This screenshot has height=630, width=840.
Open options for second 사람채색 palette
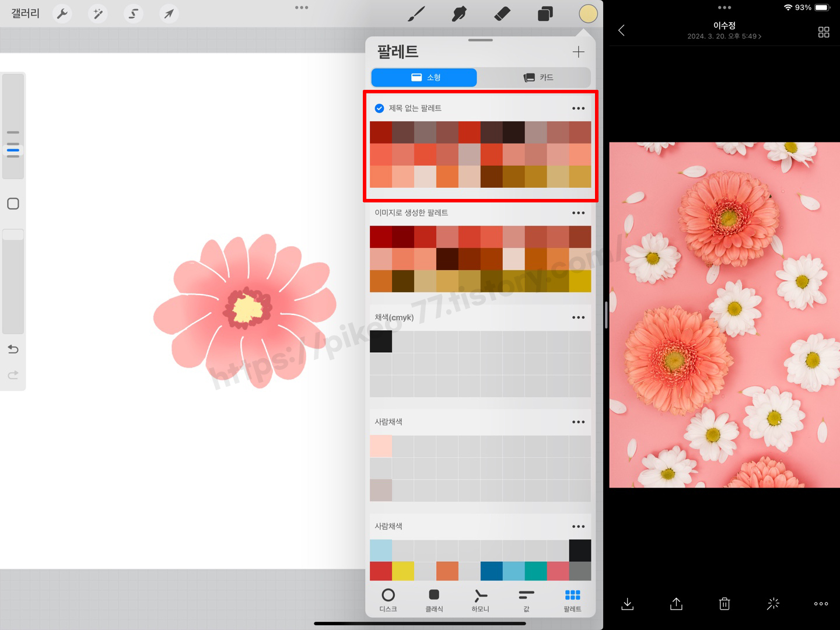578,526
